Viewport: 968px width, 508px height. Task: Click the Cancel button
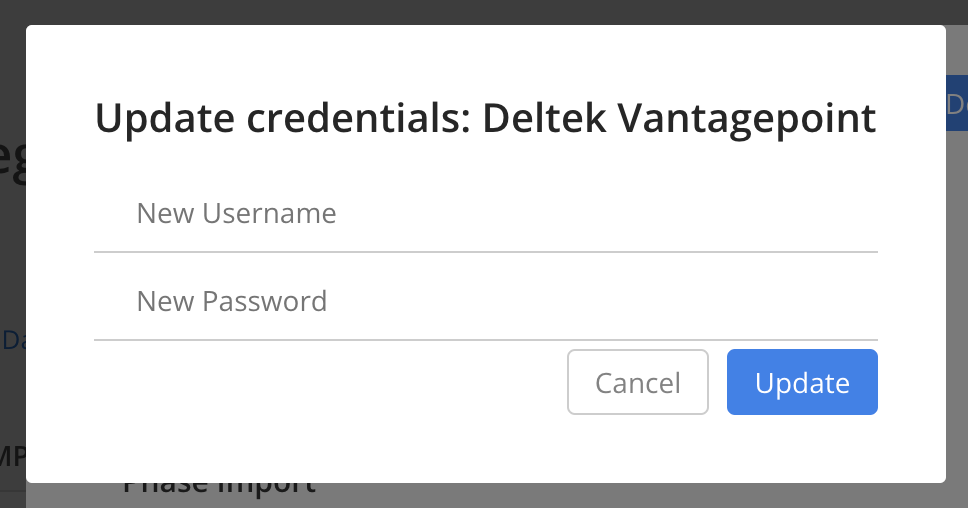click(638, 382)
